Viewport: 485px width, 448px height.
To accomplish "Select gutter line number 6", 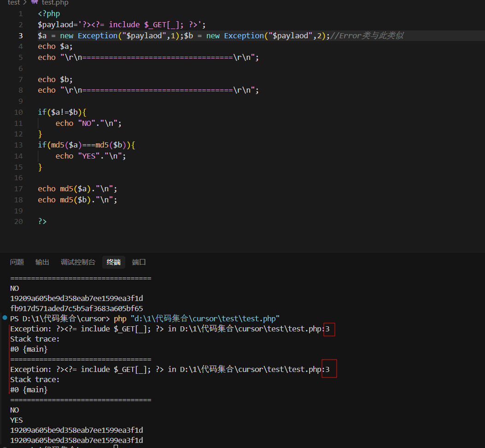I will [x=21, y=68].
